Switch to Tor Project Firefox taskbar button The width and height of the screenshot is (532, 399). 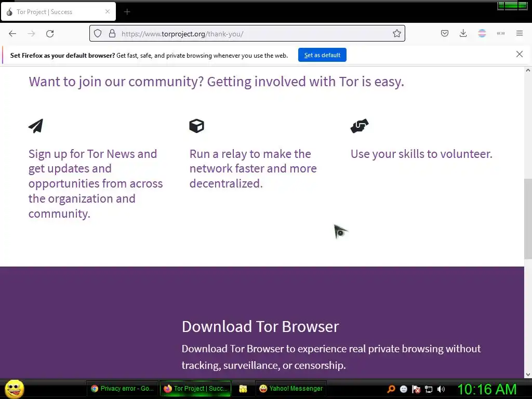click(195, 389)
